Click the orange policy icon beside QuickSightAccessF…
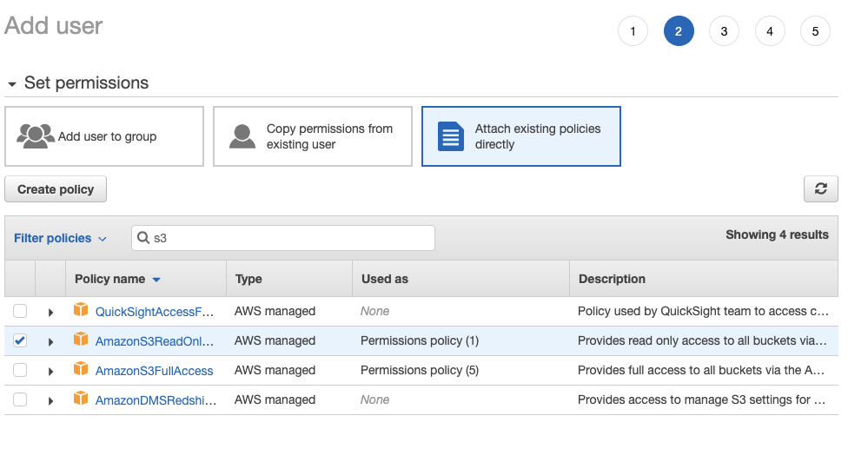 (x=81, y=310)
